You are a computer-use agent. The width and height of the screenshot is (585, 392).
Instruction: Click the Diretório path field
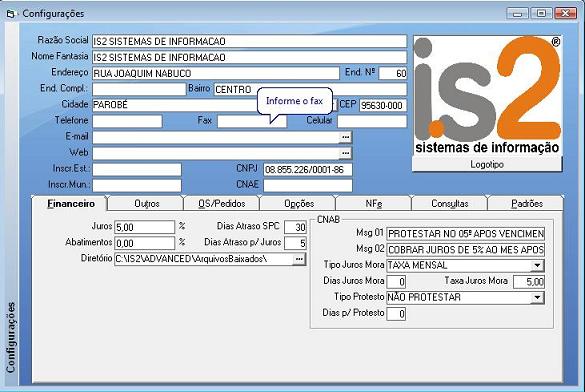point(204,259)
